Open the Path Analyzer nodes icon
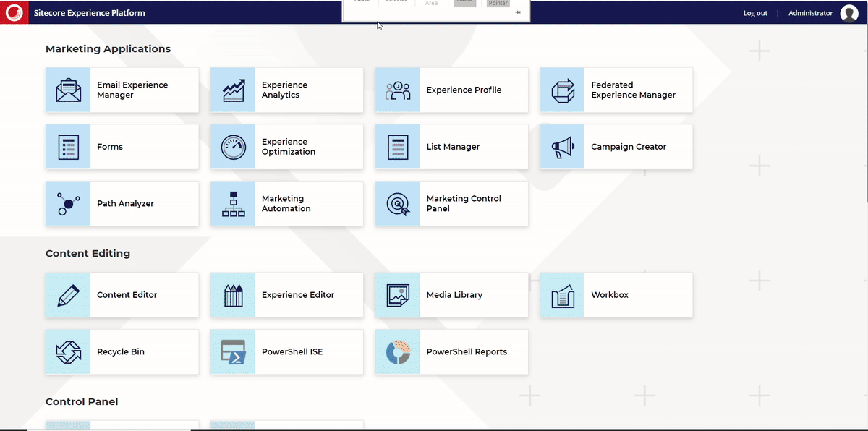Screen dimensions: 868x431 68,204
